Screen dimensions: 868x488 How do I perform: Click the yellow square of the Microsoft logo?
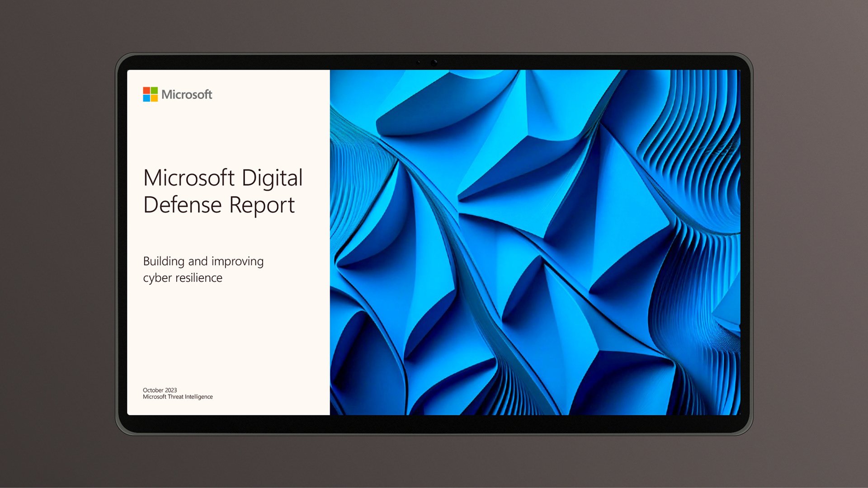click(154, 98)
